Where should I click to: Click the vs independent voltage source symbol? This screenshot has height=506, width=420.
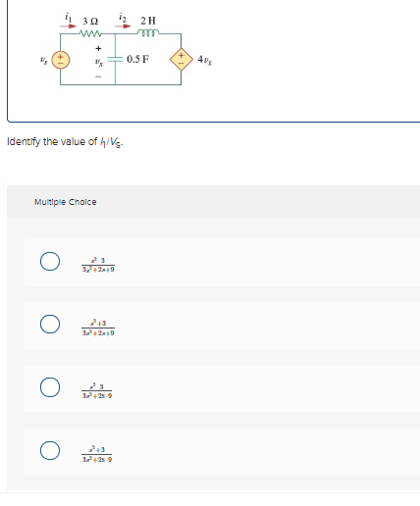[61, 60]
